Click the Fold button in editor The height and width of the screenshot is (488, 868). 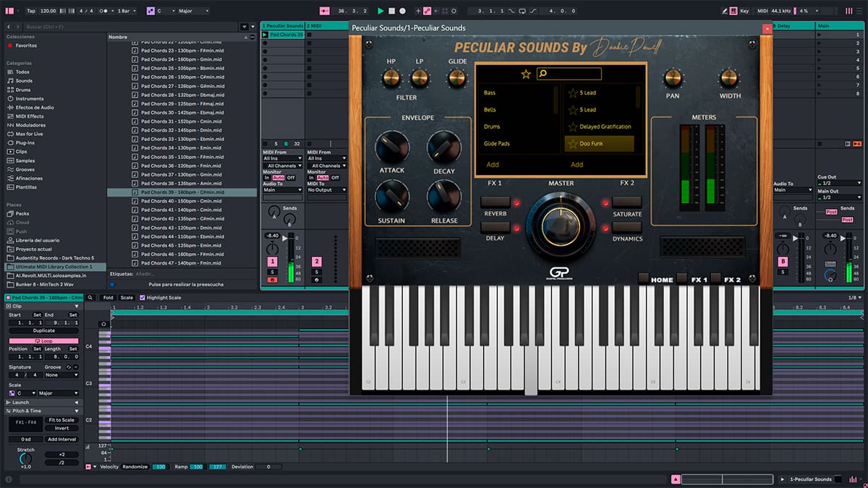tap(108, 297)
